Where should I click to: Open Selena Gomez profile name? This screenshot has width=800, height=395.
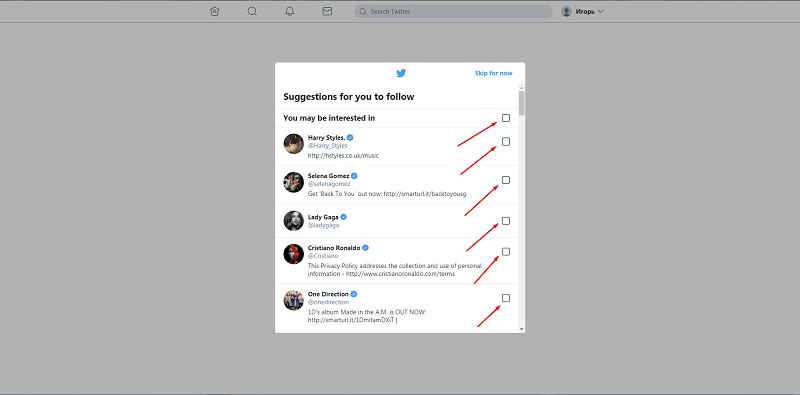coord(329,176)
